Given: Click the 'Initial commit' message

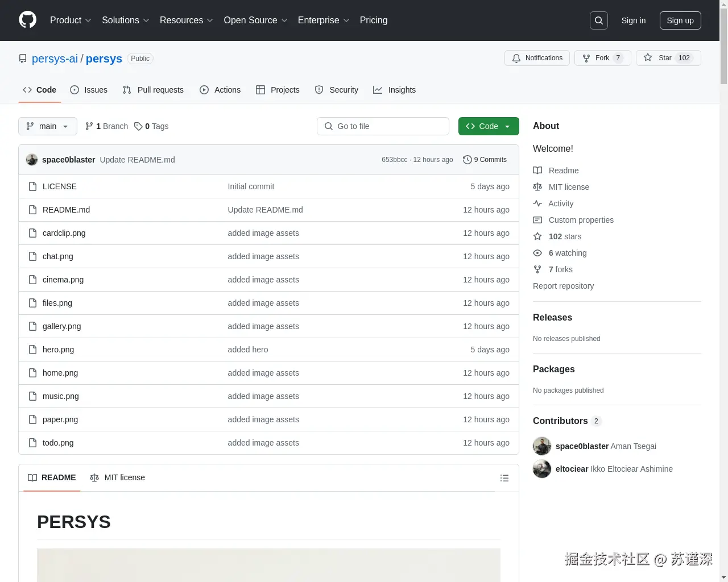Looking at the screenshot, I should pyautogui.click(x=251, y=186).
